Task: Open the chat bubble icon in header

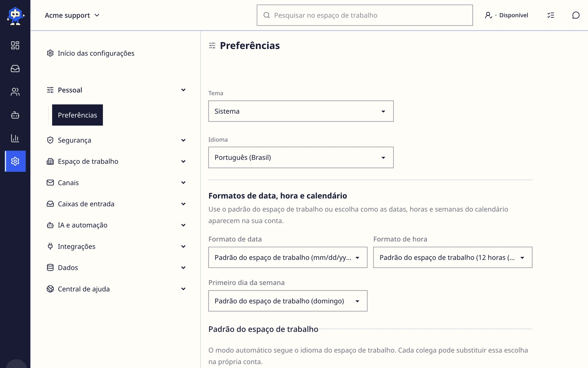Action: (576, 15)
